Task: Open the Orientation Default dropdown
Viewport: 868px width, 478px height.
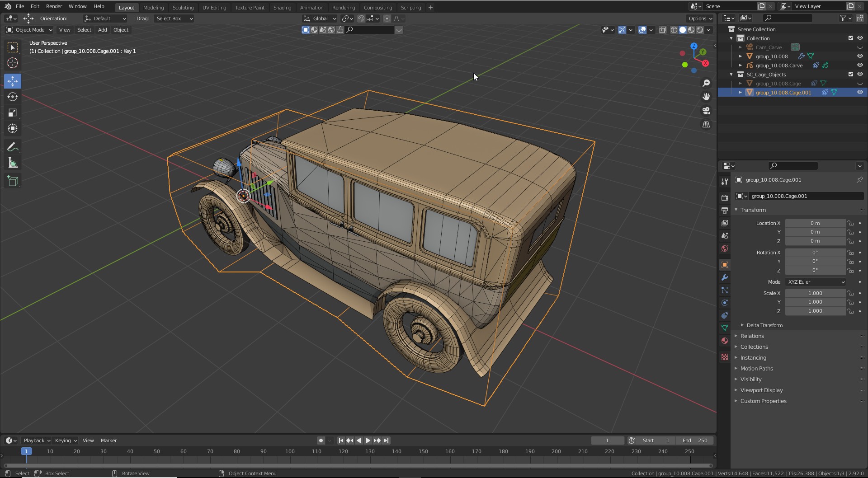Action: click(105, 19)
